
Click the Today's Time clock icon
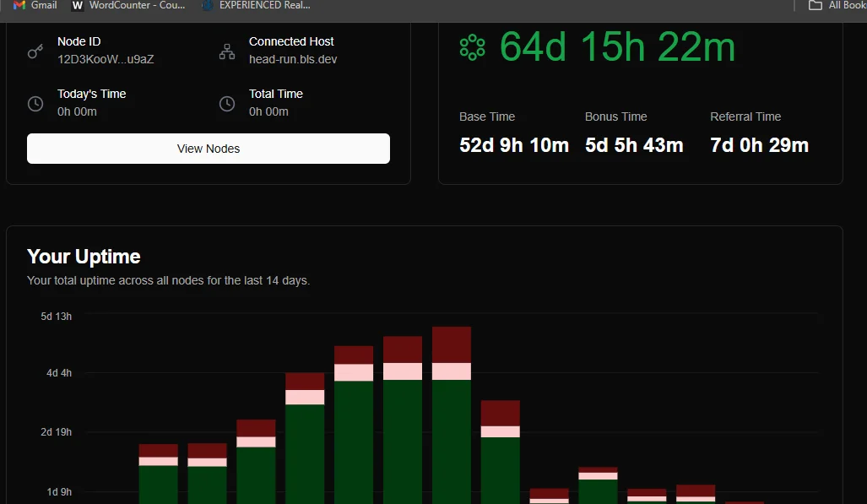pyautogui.click(x=35, y=104)
